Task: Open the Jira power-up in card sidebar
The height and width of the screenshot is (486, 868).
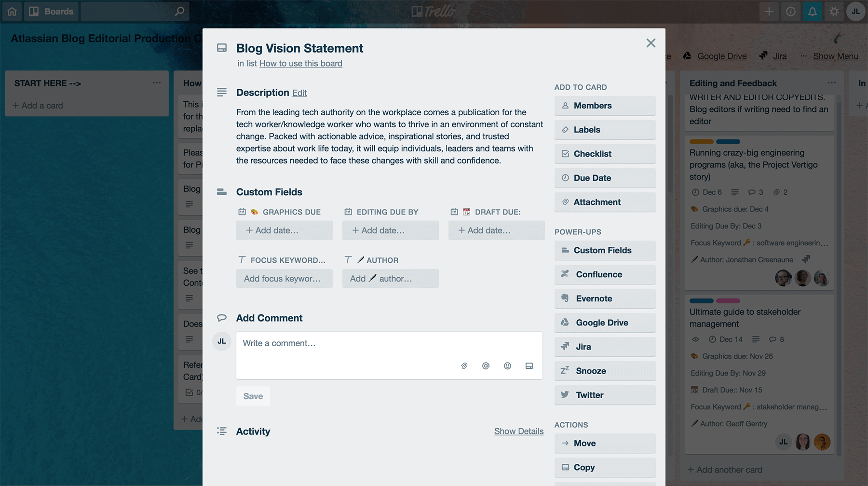Action: 605,347
